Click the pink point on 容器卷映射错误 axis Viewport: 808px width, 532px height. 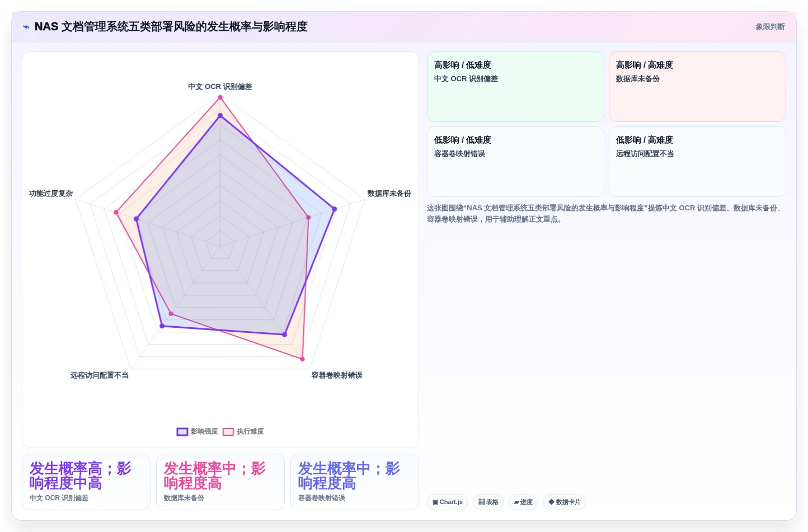[x=303, y=359]
